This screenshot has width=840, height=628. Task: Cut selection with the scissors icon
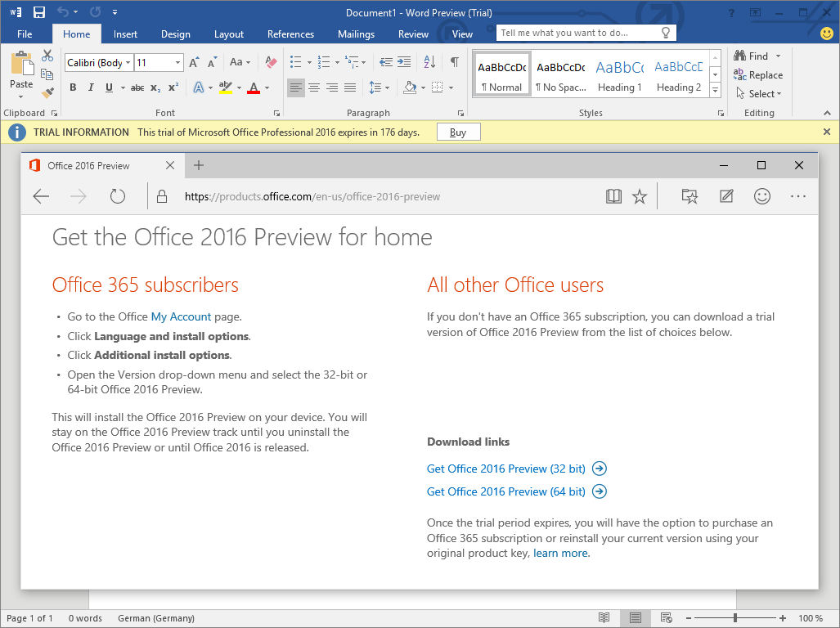pyautogui.click(x=47, y=56)
